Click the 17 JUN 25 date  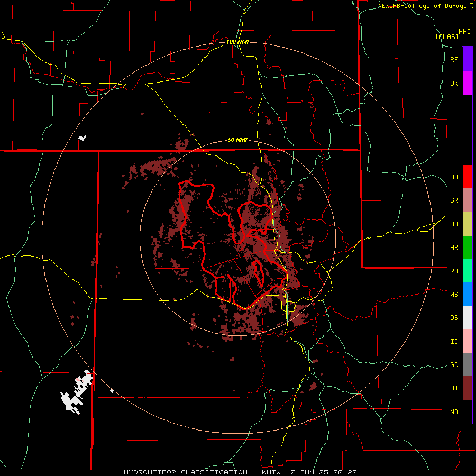coord(307,472)
